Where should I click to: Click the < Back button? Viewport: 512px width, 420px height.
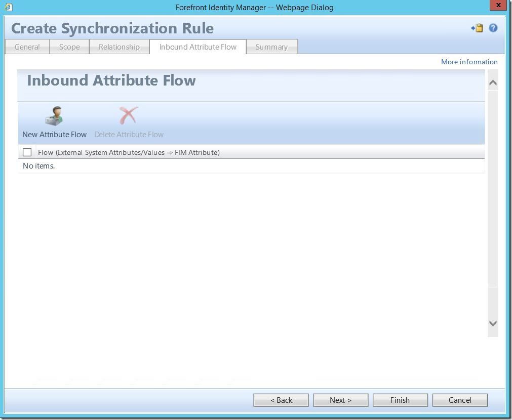coord(281,400)
